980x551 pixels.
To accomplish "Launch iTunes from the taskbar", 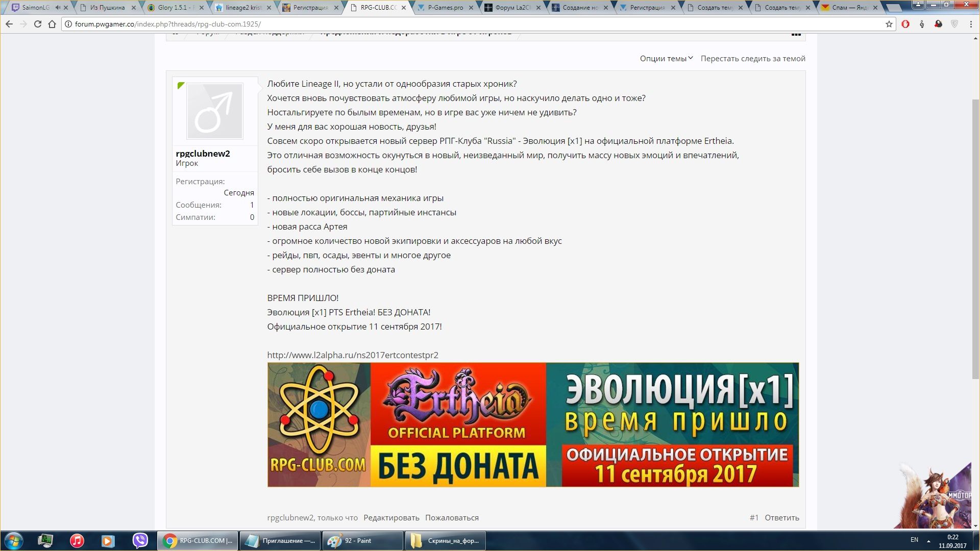I will [77, 541].
